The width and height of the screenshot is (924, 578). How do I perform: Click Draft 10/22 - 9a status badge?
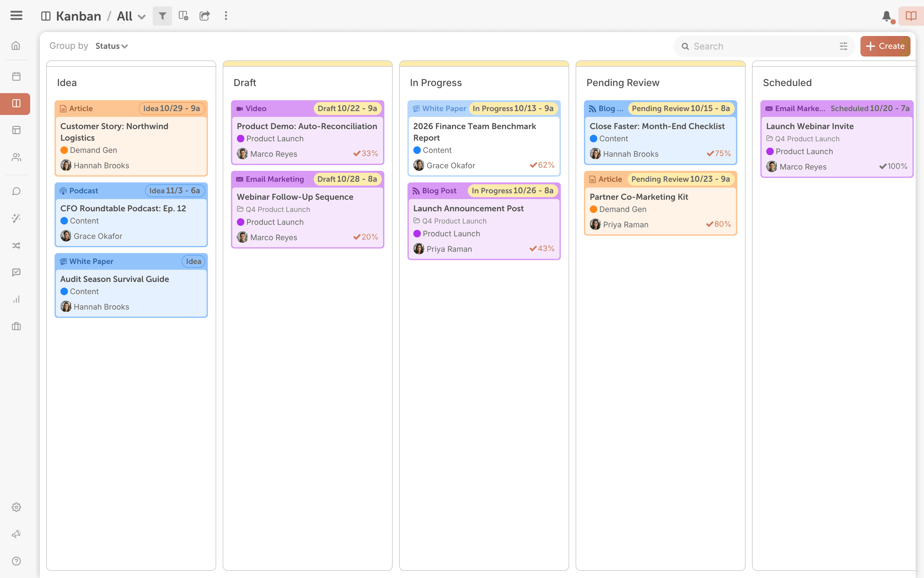tap(347, 109)
